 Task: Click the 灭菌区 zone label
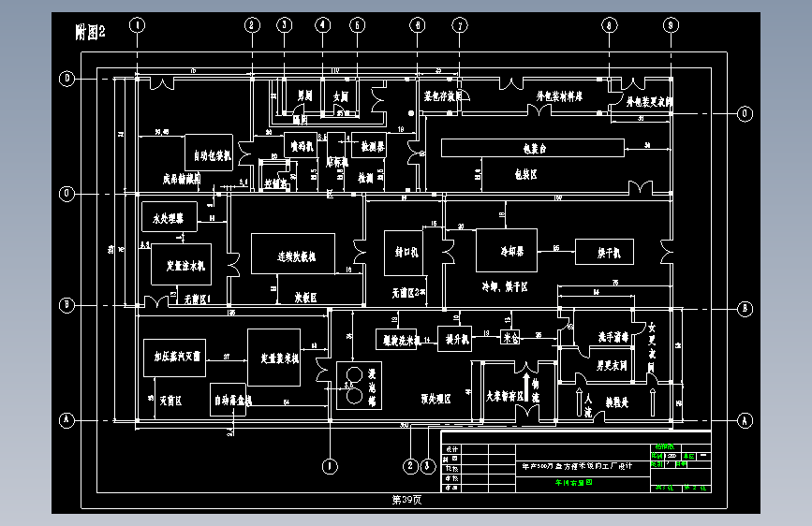tap(170, 401)
